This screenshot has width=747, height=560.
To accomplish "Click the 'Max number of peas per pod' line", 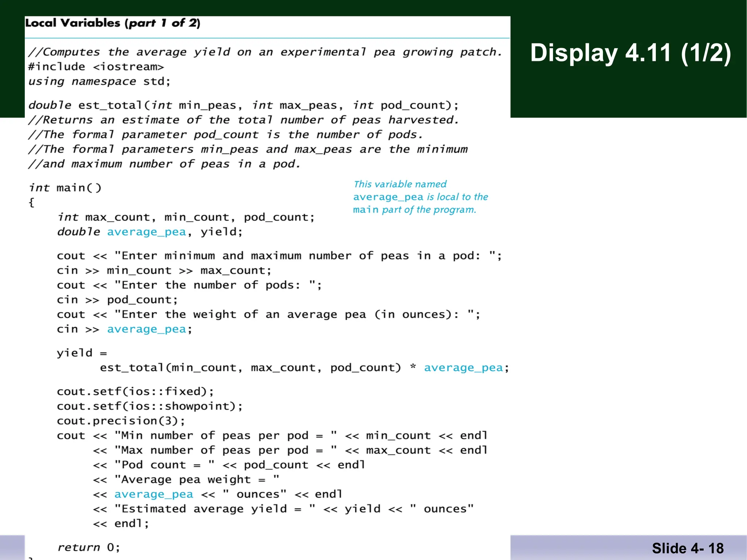I will click(x=290, y=450).
